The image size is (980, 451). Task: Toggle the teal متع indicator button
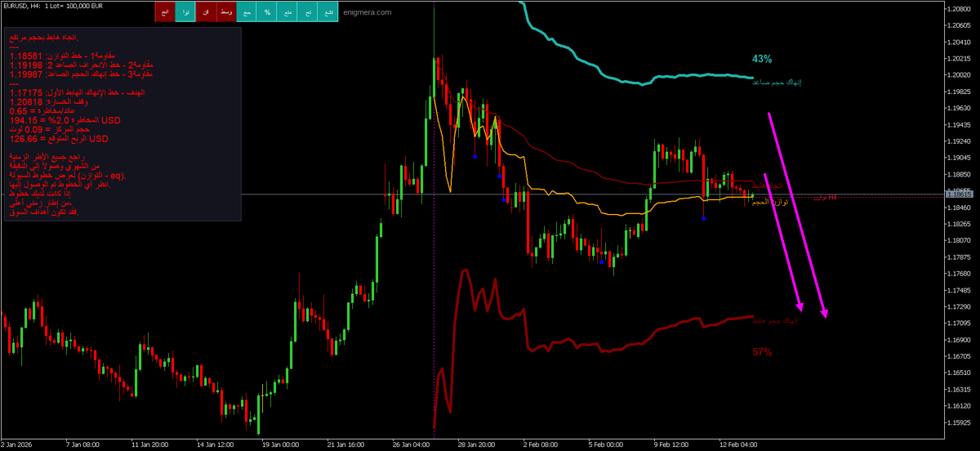pyautogui.click(x=288, y=12)
